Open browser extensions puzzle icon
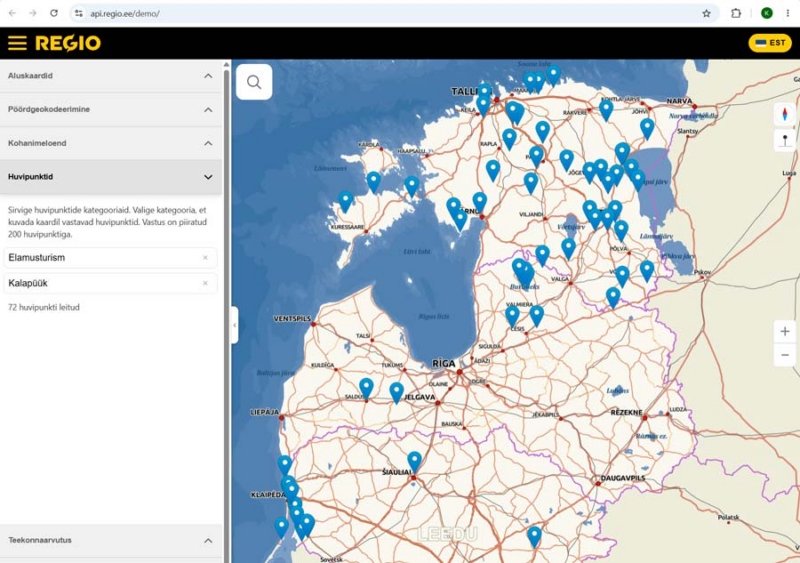Screen dimensions: 800x563 click(736, 14)
